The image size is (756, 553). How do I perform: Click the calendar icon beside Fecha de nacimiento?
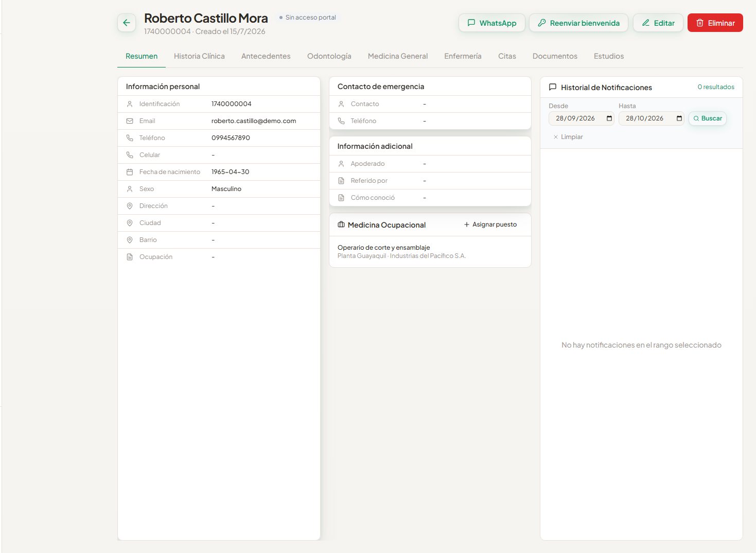click(130, 172)
